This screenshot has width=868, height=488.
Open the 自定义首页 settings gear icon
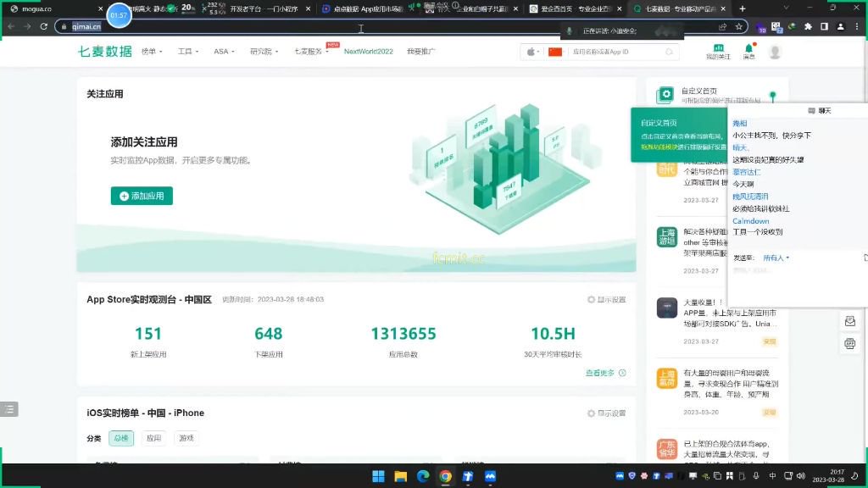tap(665, 95)
